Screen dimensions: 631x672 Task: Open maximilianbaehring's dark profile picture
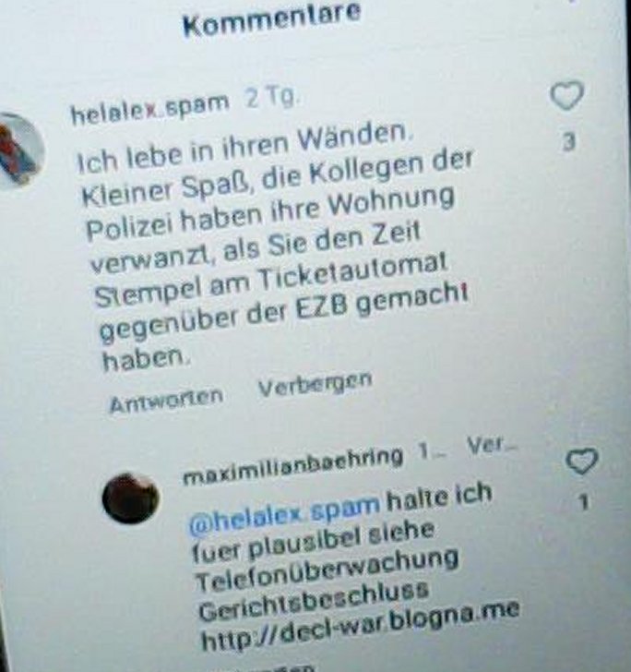(130, 498)
